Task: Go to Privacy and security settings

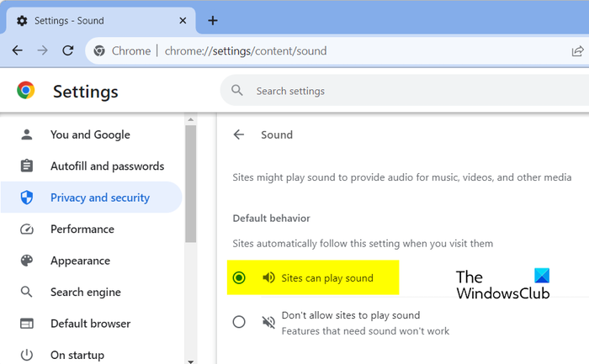Action: pyautogui.click(x=99, y=198)
